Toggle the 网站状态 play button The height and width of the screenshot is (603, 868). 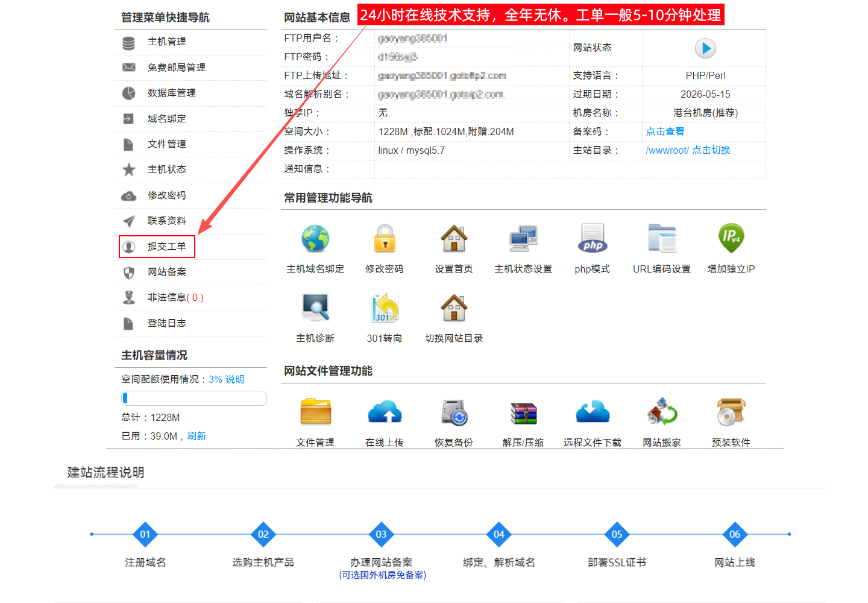click(x=705, y=48)
